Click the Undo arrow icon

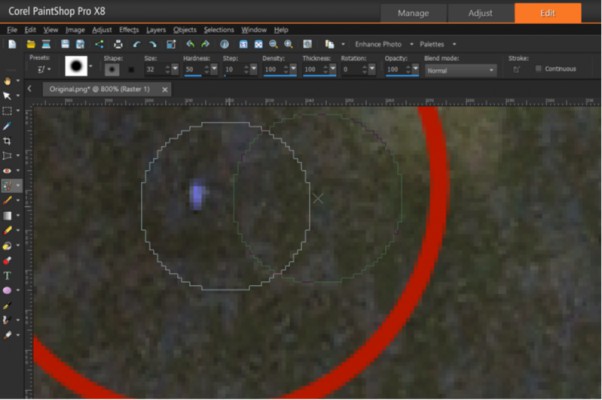pos(136,44)
